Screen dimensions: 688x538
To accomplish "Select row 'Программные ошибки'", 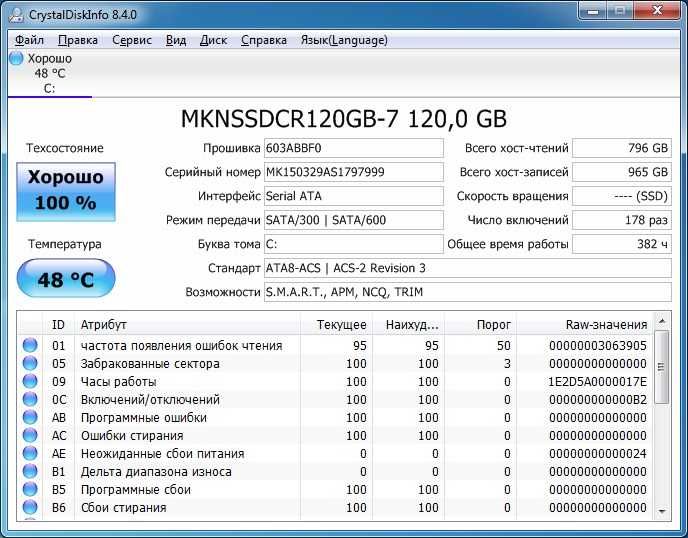I will click(335, 417).
